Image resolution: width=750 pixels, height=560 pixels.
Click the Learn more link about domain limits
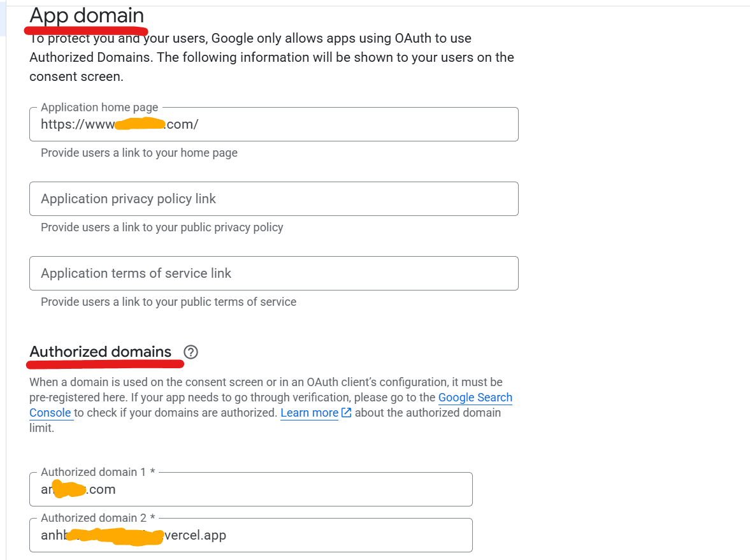click(x=308, y=412)
